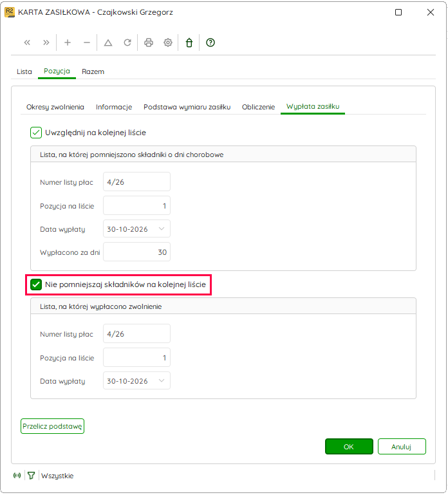
Task: Click the broadcast signal icon in status bar
Action: (x=17, y=476)
